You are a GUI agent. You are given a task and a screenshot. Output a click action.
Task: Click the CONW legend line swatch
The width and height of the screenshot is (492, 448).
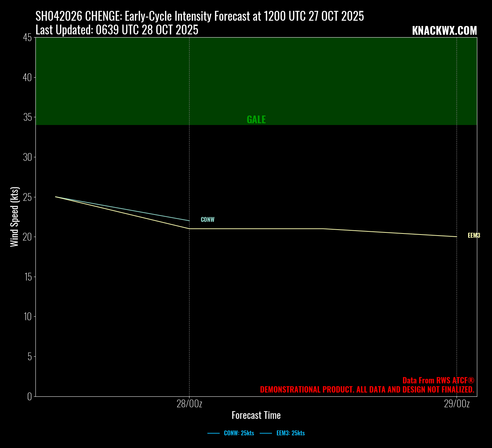(213, 433)
